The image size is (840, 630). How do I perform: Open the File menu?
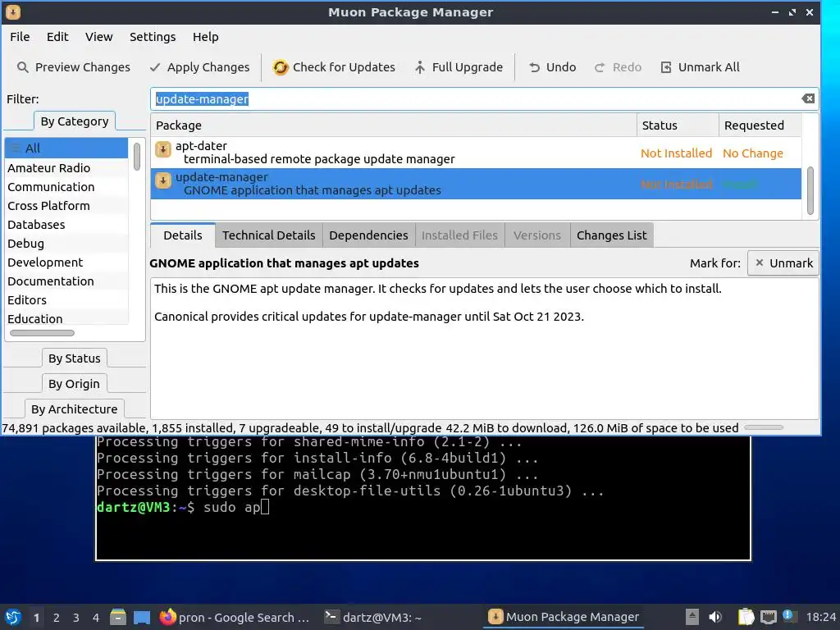(20, 37)
